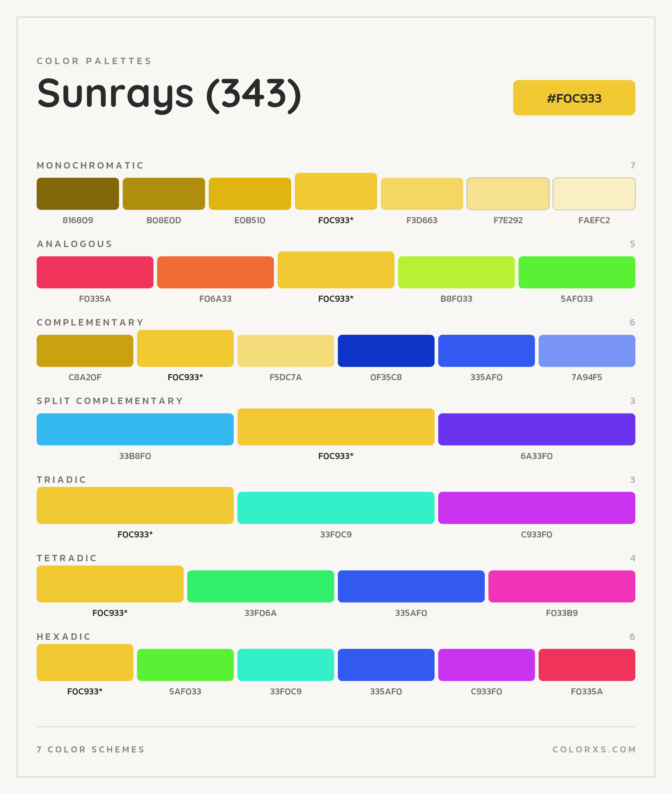Pick the E0B510 monochromatic swatch

pyautogui.click(x=250, y=193)
